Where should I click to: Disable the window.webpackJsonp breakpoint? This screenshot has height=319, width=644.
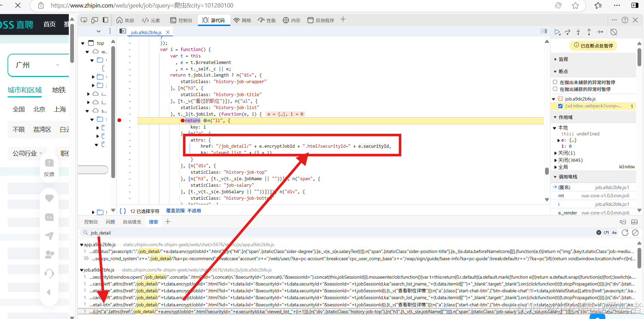(x=560, y=106)
